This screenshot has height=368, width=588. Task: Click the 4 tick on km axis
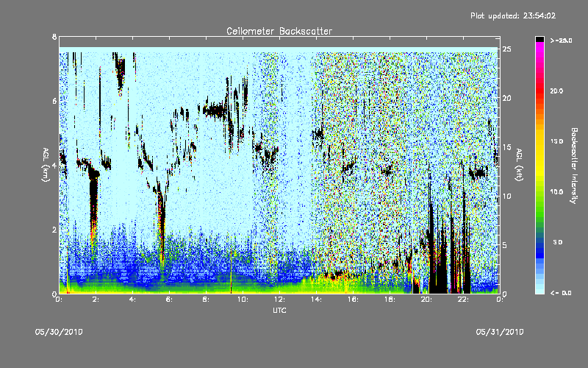click(x=54, y=166)
